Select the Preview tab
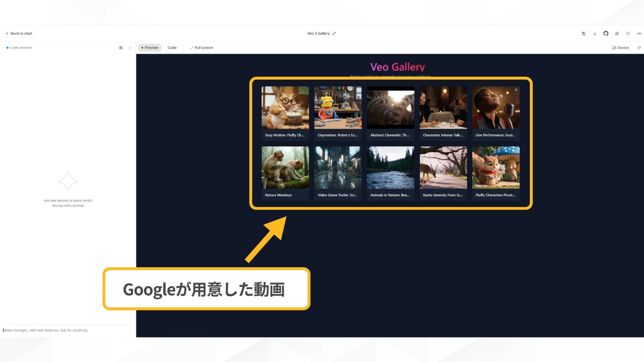This screenshot has width=644, height=362. (x=150, y=48)
